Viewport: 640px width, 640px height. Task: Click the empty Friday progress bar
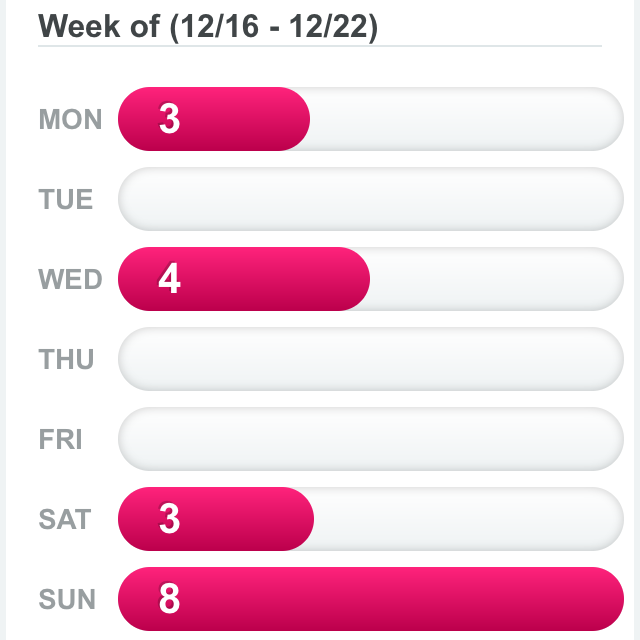(371, 439)
